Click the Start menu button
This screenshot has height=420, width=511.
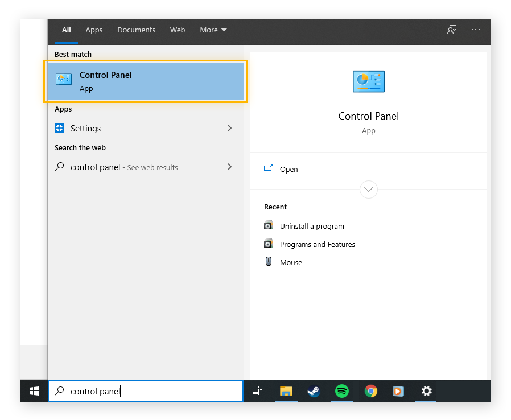pyautogui.click(x=34, y=391)
